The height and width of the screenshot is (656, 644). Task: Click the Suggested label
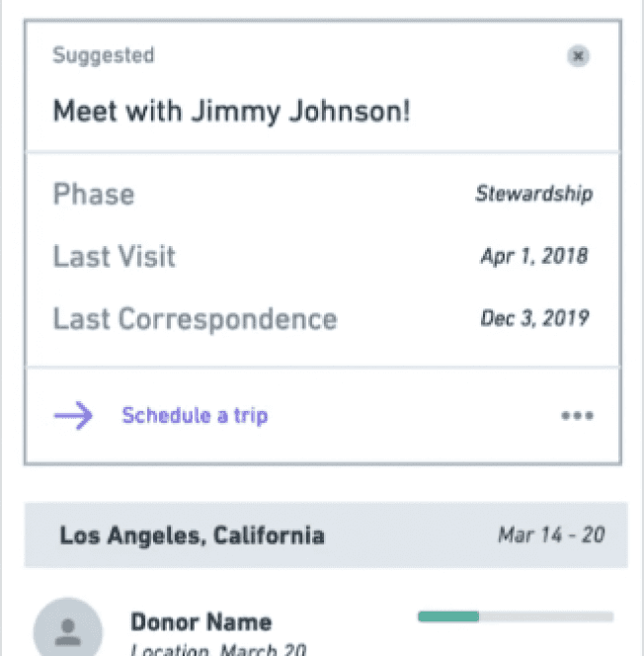click(104, 55)
